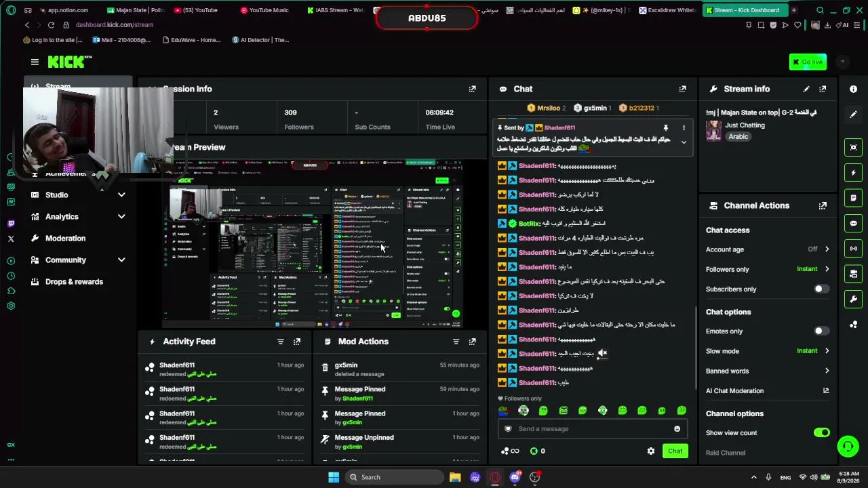Open pinned message options menu
This screenshot has width=868, height=488.
click(x=684, y=127)
